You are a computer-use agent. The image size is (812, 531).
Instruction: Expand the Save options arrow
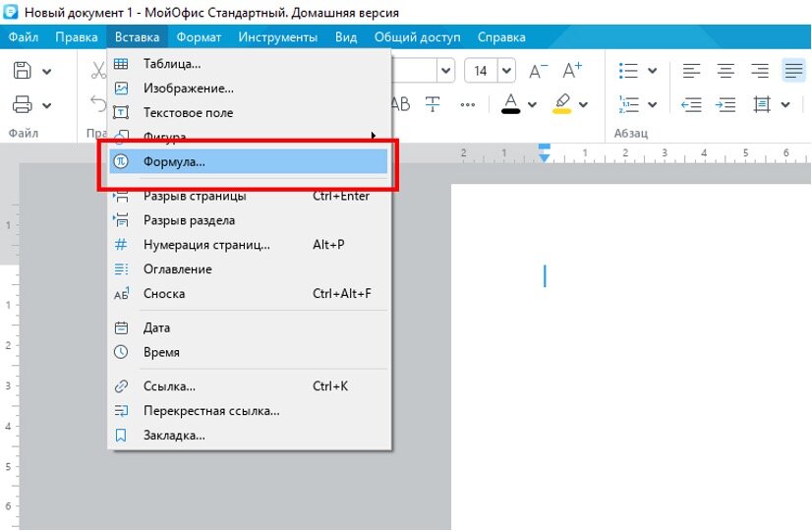click(46, 71)
